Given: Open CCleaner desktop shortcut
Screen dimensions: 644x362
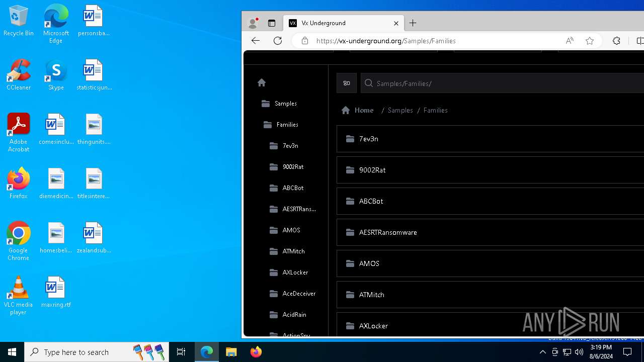Looking at the screenshot, I should click(19, 76).
